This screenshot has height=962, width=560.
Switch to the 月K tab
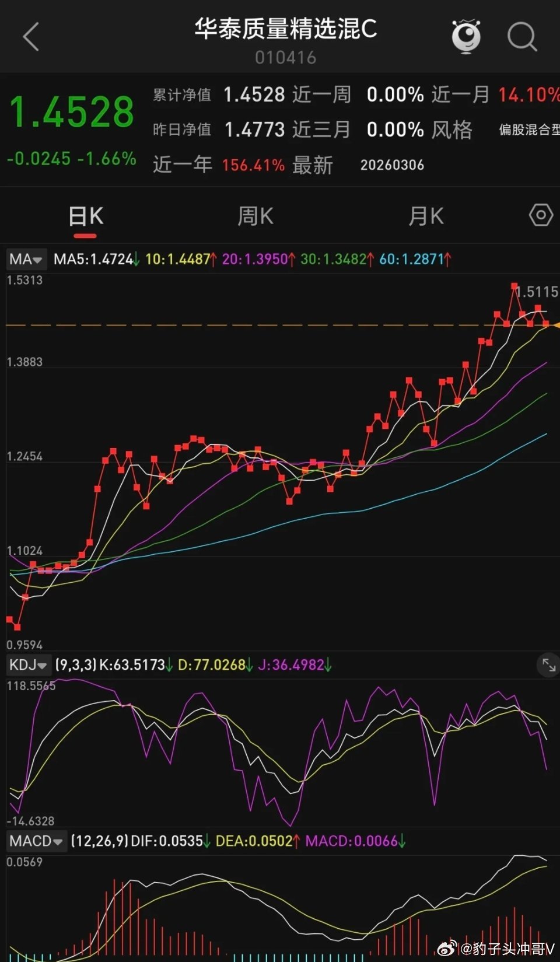pos(426,216)
